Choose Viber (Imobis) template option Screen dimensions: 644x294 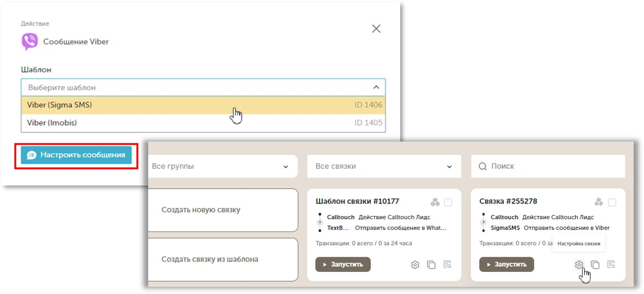click(x=203, y=123)
